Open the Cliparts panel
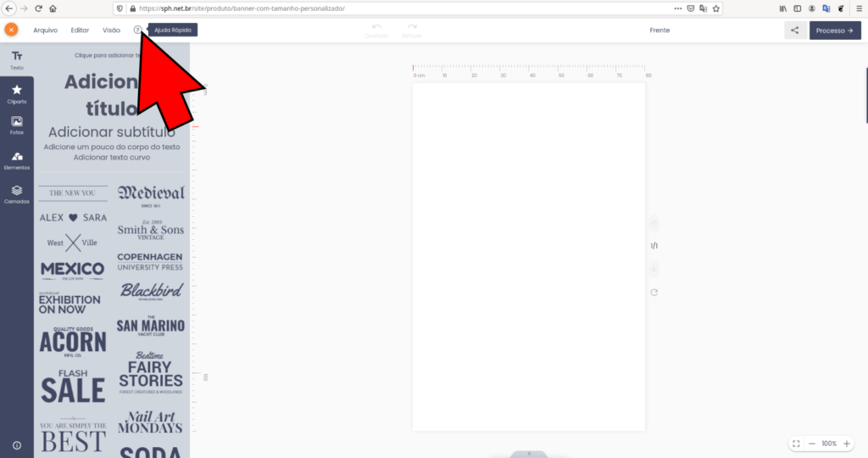 17,93
